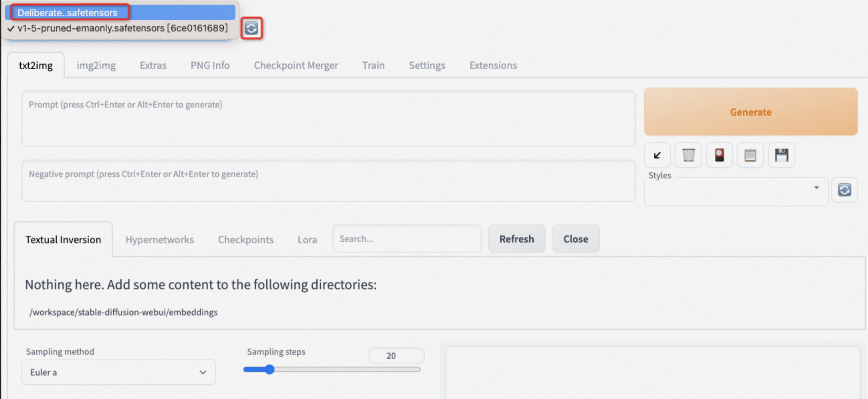
Task: Click the clipboard apply styles icon
Action: pyautogui.click(x=750, y=155)
